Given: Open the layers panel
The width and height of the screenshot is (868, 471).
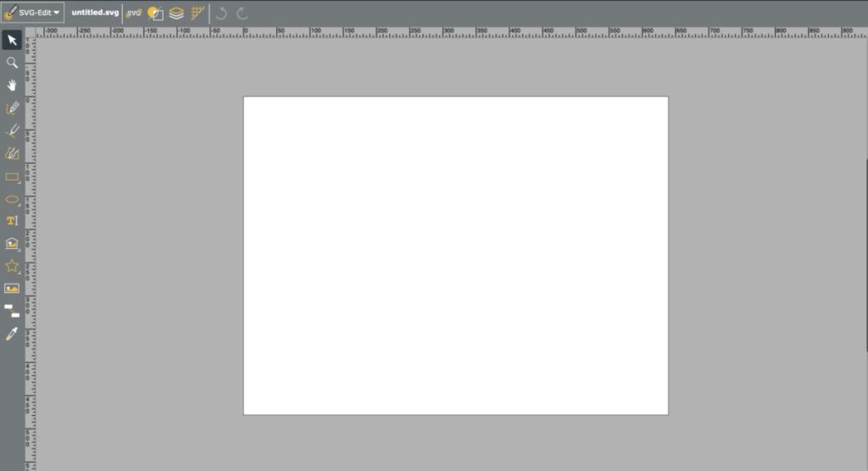Looking at the screenshot, I should point(176,13).
